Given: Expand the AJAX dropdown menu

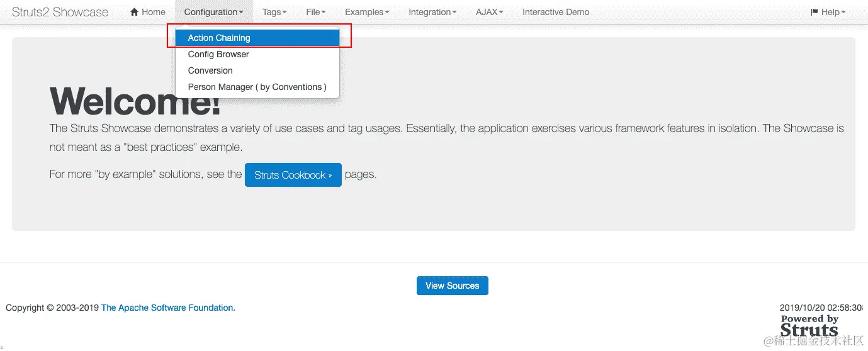Looking at the screenshot, I should click(489, 12).
